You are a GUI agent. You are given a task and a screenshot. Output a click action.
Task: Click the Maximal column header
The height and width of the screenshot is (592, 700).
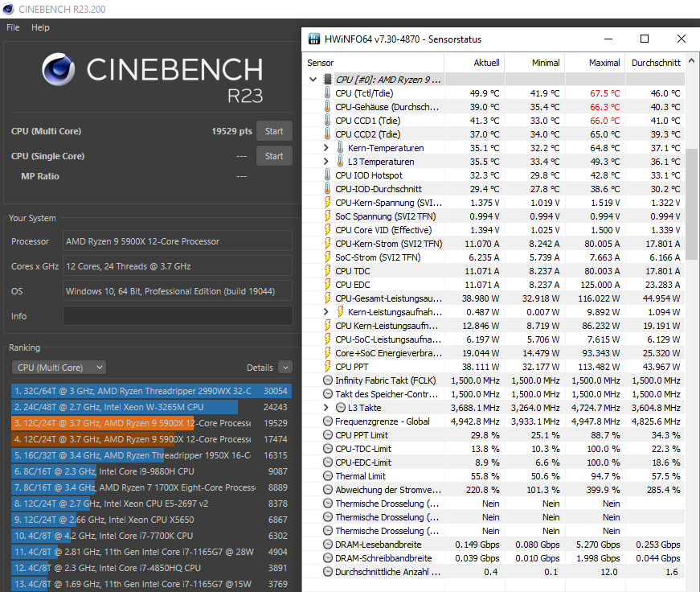[595, 63]
